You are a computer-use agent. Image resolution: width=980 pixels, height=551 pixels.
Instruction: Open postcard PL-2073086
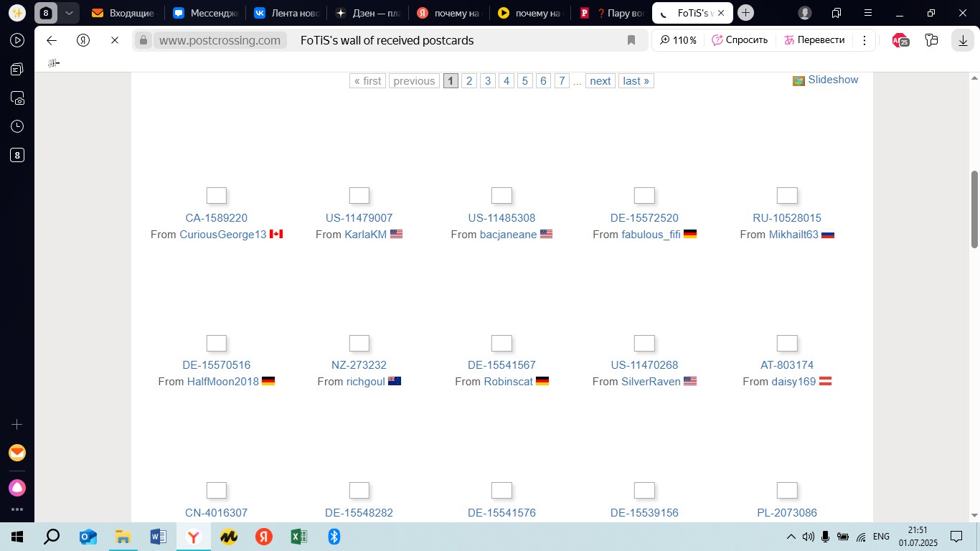787,513
